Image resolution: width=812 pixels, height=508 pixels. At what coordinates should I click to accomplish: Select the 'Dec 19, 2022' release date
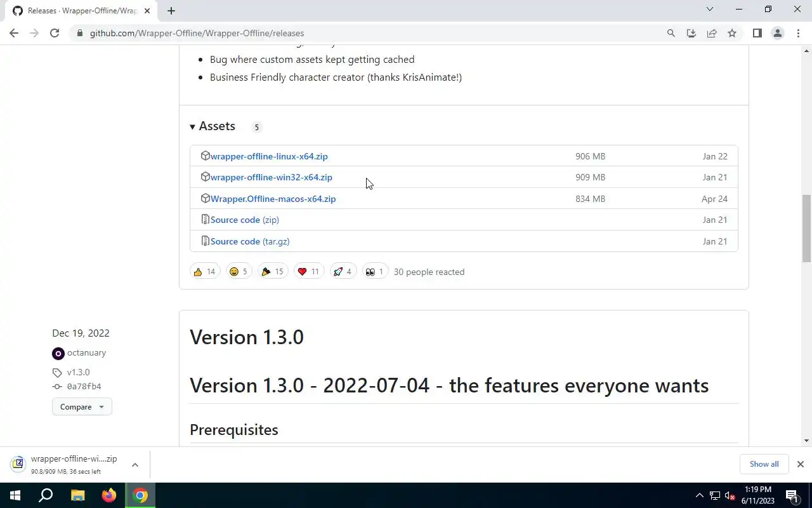click(81, 333)
